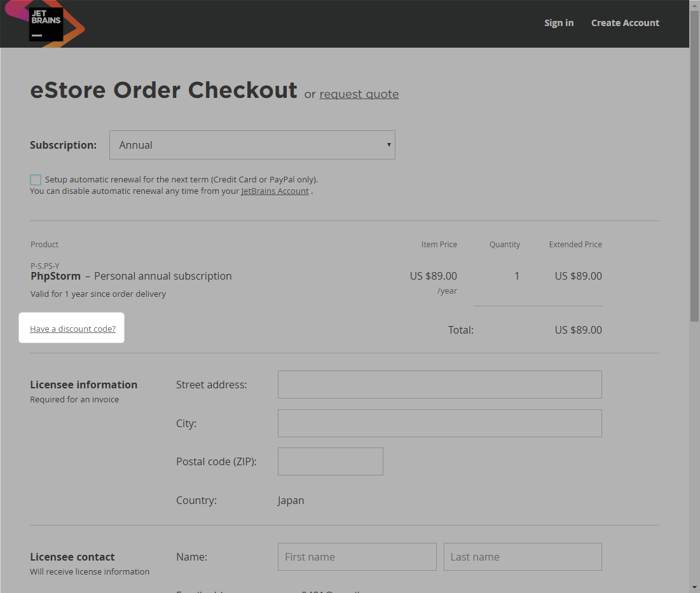Image resolution: width=700 pixels, height=593 pixels.
Task: Click the quantity value 1
Action: tap(516, 276)
